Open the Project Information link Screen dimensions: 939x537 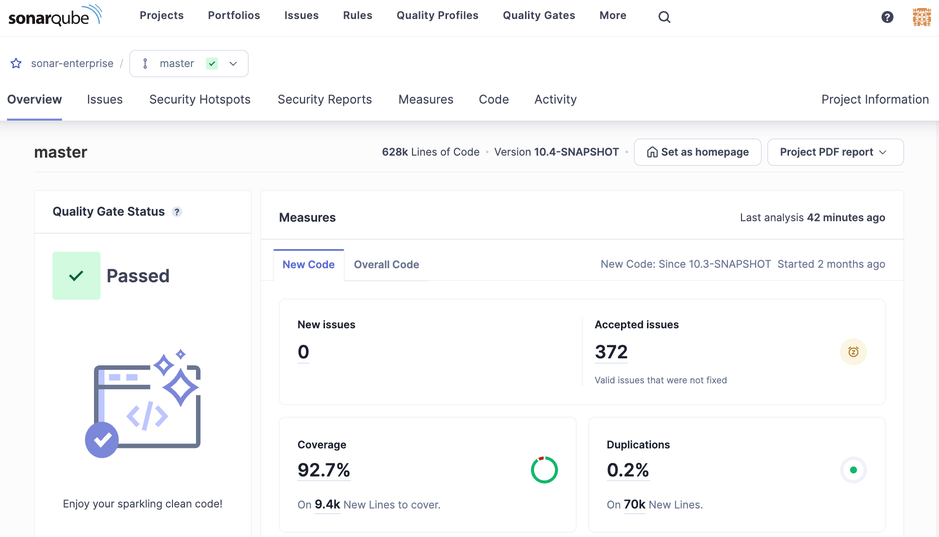(874, 100)
